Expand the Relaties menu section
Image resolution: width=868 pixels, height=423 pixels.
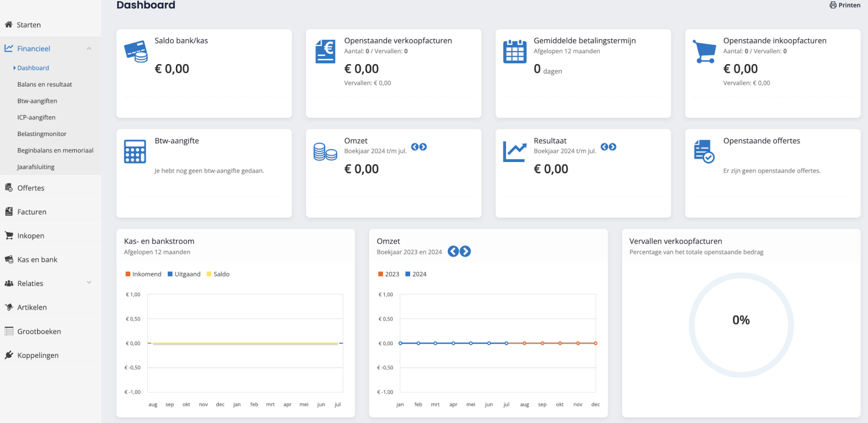[x=89, y=283]
